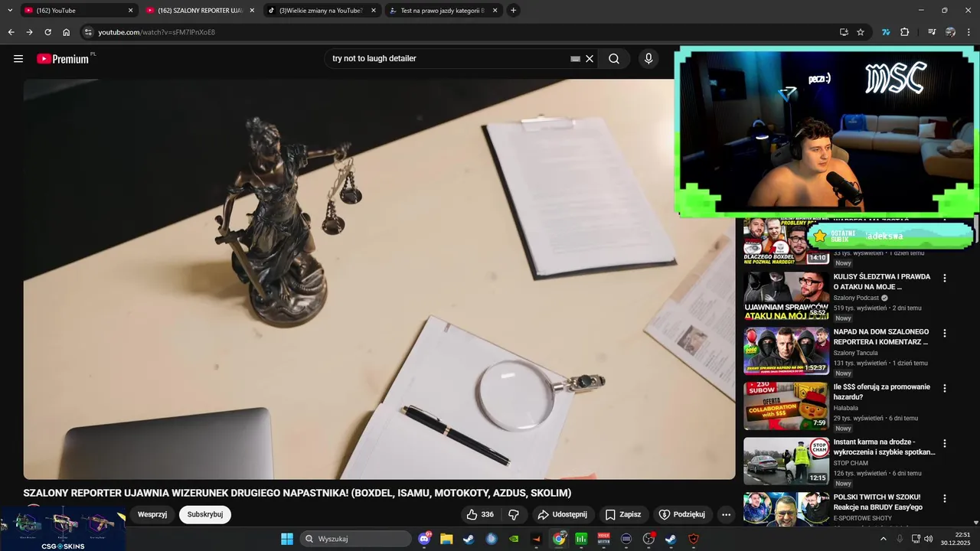The width and height of the screenshot is (980, 551).
Task: Close the Test na prawo jazdy tab
Action: pyautogui.click(x=495, y=11)
